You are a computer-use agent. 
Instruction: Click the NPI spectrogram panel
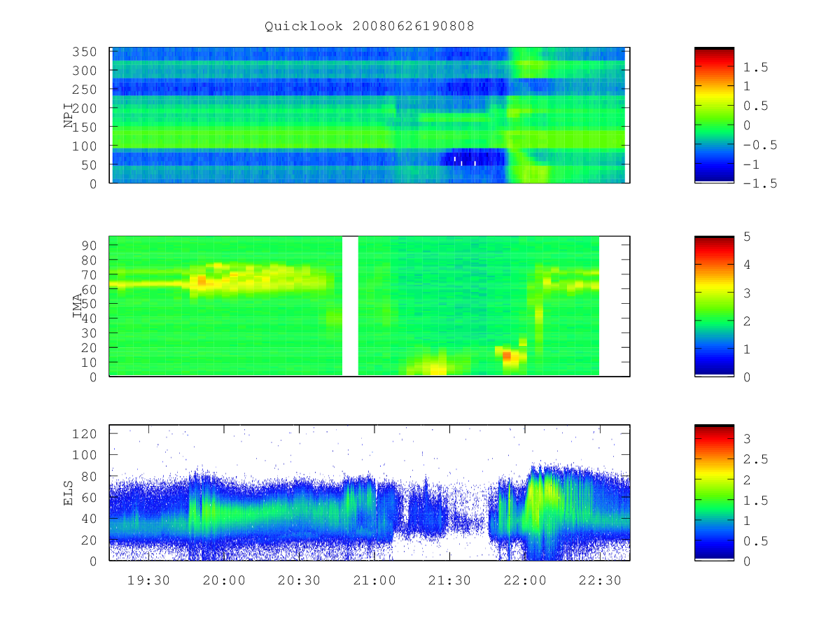(x=370, y=115)
